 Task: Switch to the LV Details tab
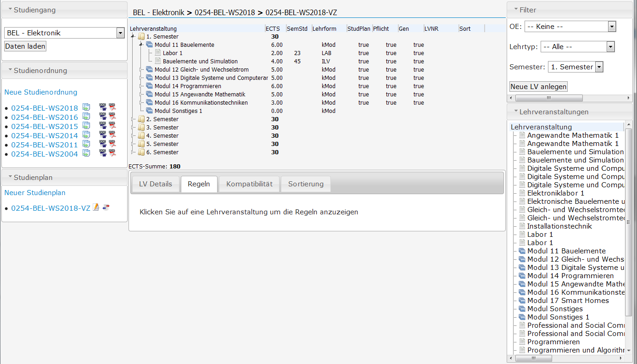(x=155, y=184)
